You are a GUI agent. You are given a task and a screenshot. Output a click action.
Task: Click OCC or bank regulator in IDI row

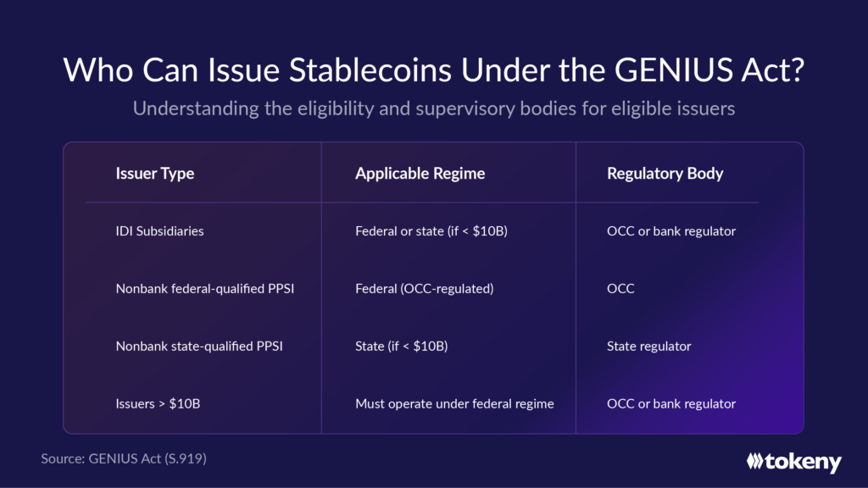671,231
